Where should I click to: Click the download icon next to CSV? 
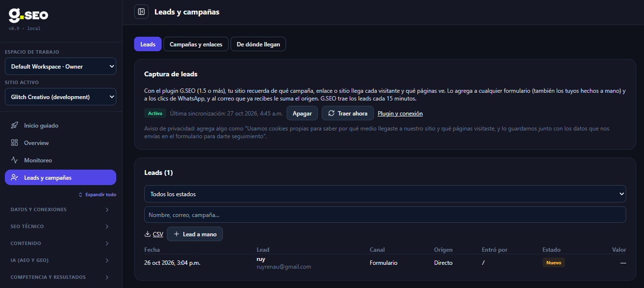[x=148, y=234]
